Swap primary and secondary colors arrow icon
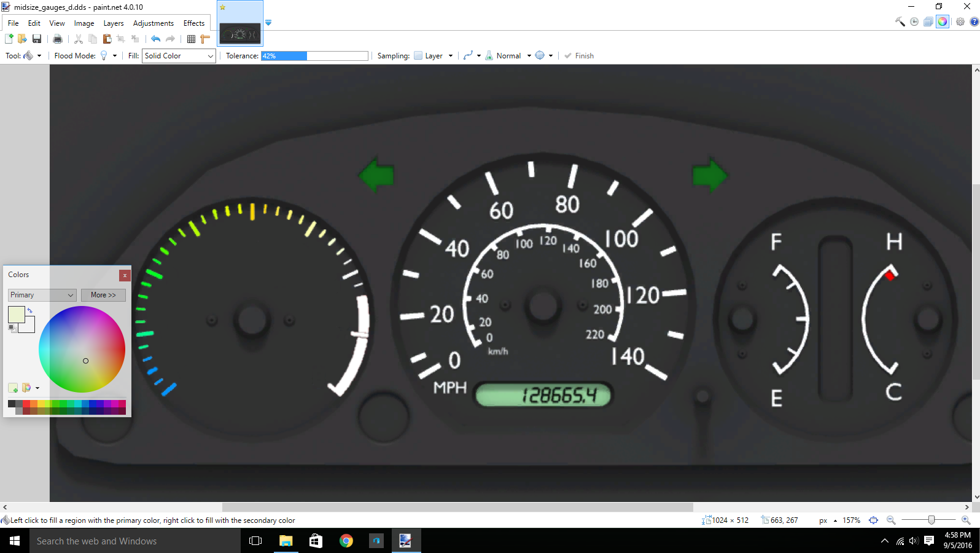 coord(29,311)
